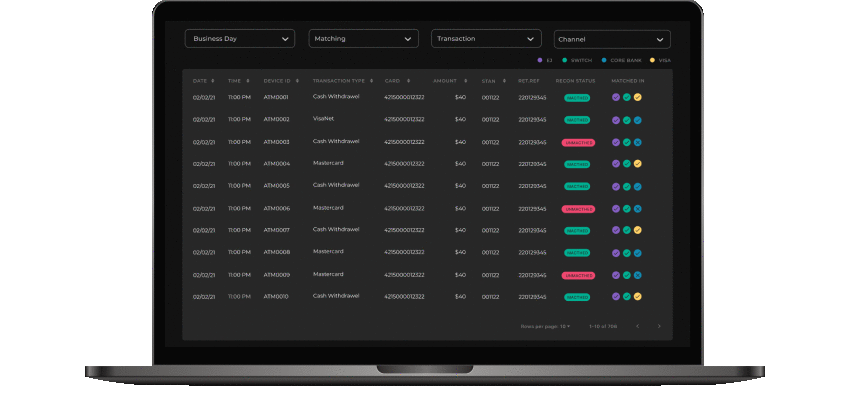Open the Business Day dropdown
850x395 pixels.
(240, 38)
